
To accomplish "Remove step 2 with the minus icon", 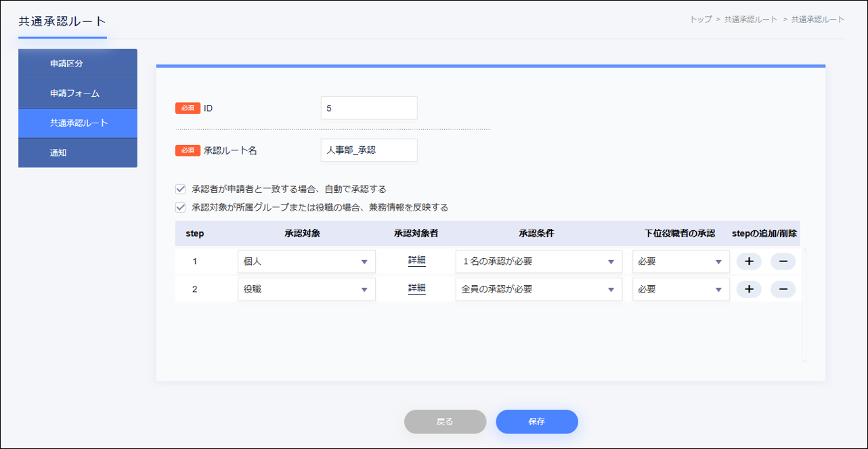I will (783, 289).
